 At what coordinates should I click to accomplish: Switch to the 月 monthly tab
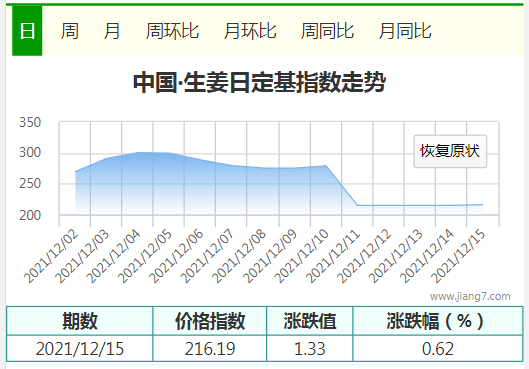[x=112, y=31]
